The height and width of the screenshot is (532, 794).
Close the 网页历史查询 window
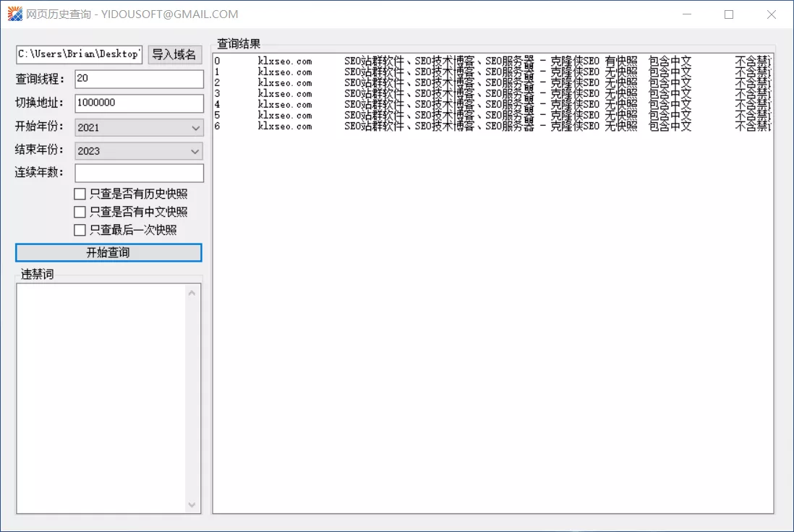pyautogui.click(x=771, y=14)
